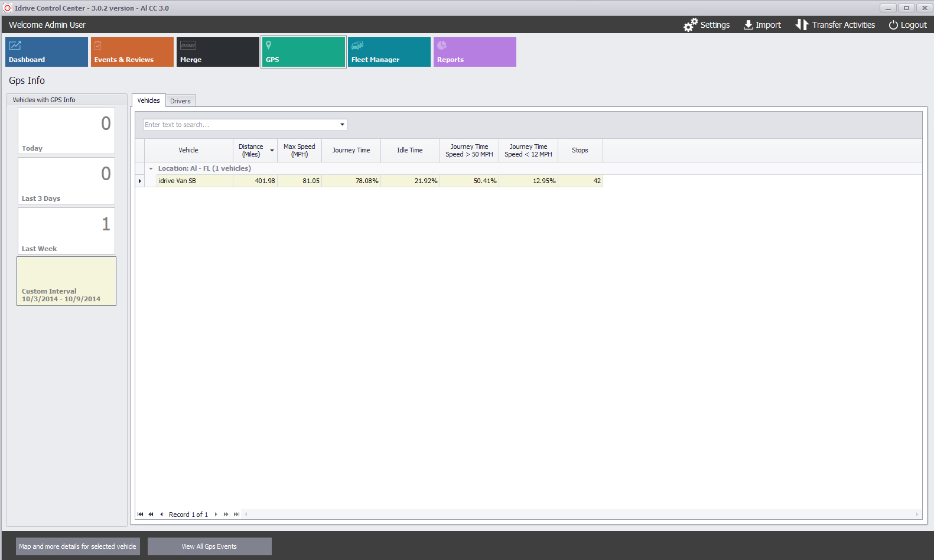Image resolution: width=934 pixels, height=560 pixels.
Task: Open the Fleet Manager tile
Action: coord(389,52)
